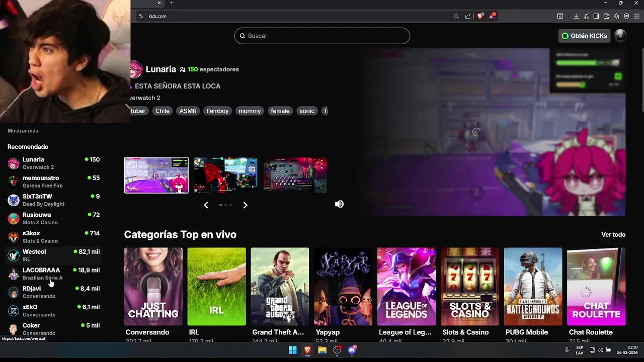Open LACOBRAAA channel in sidebar
This screenshot has height=362, width=644.
click(x=54, y=274)
